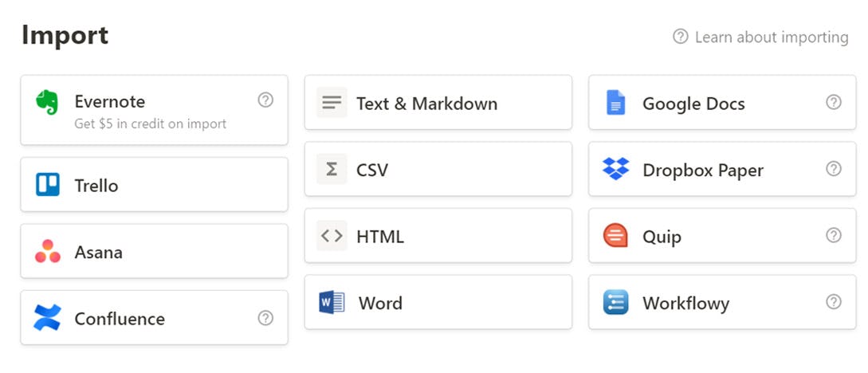Click help icon next to Dropbox Paper
This screenshot has width=868, height=373.
[834, 169]
